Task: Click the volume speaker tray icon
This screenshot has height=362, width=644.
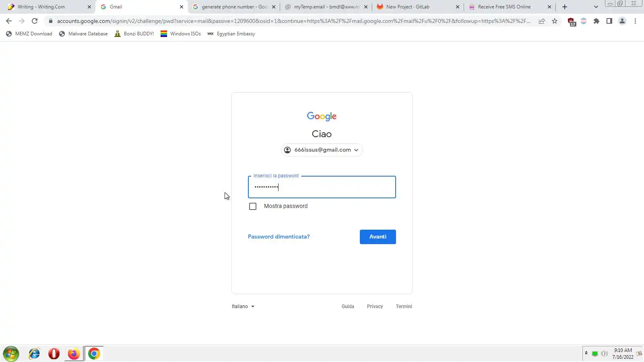Action: click(x=605, y=354)
